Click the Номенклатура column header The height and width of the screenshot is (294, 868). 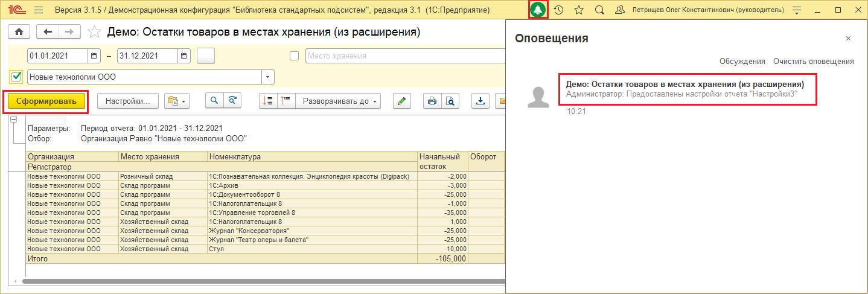tap(312, 157)
